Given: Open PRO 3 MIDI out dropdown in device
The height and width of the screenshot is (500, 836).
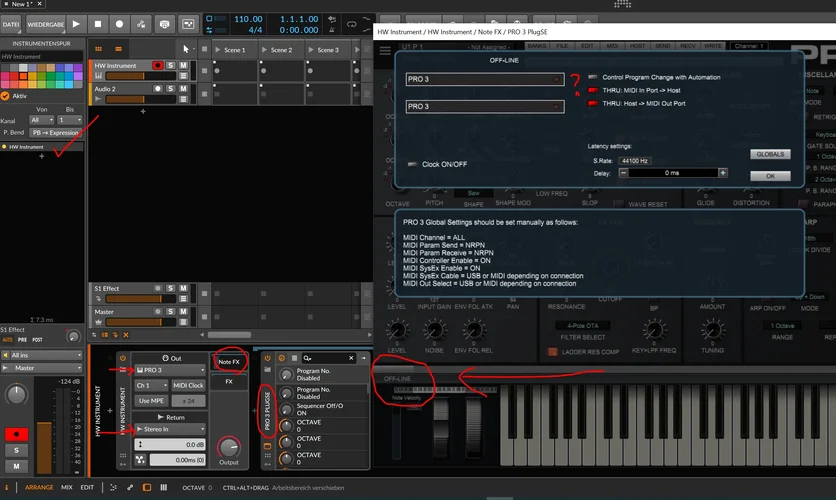Looking at the screenshot, I should click(171, 370).
